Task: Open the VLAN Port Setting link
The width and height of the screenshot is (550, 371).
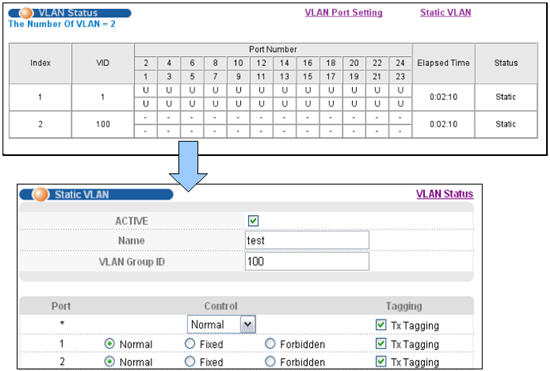Action: click(x=343, y=13)
